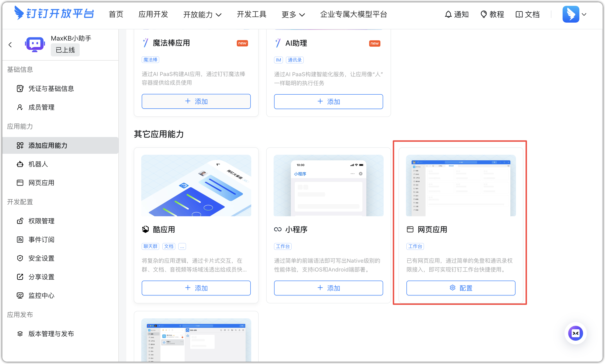The image size is (605, 364).
Task: Click the back arrow beside MaxKB小助手
Action: (10, 45)
